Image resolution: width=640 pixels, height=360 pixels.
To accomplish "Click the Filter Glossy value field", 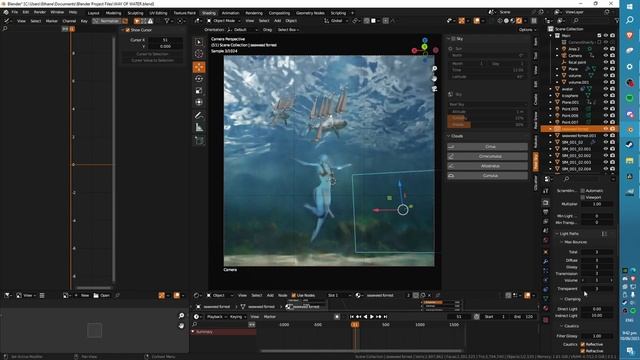I will (597, 336).
